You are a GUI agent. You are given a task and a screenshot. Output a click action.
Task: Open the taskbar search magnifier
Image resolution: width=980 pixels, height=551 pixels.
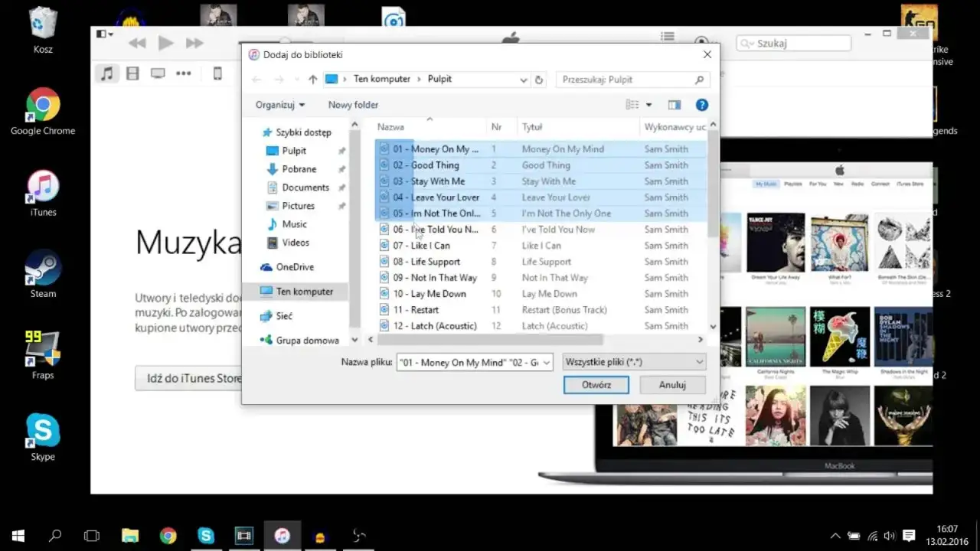click(55, 536)
